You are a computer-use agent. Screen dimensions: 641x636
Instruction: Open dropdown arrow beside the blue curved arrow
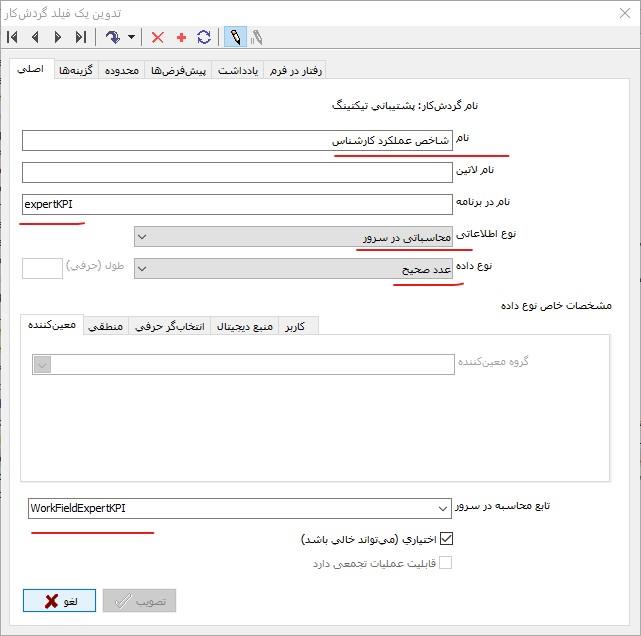click(x=131, y=37)
